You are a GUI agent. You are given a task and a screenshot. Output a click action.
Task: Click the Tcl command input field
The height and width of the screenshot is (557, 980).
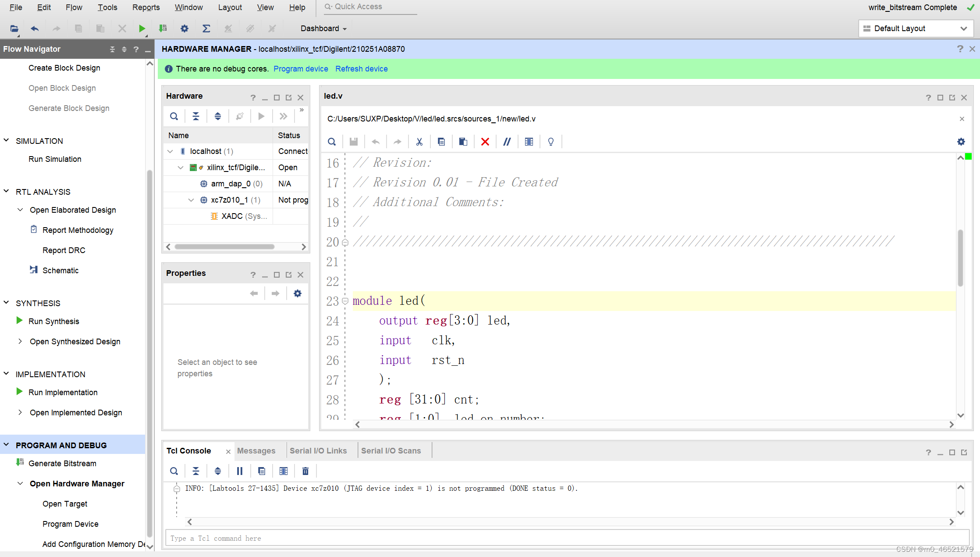(567, 538)
